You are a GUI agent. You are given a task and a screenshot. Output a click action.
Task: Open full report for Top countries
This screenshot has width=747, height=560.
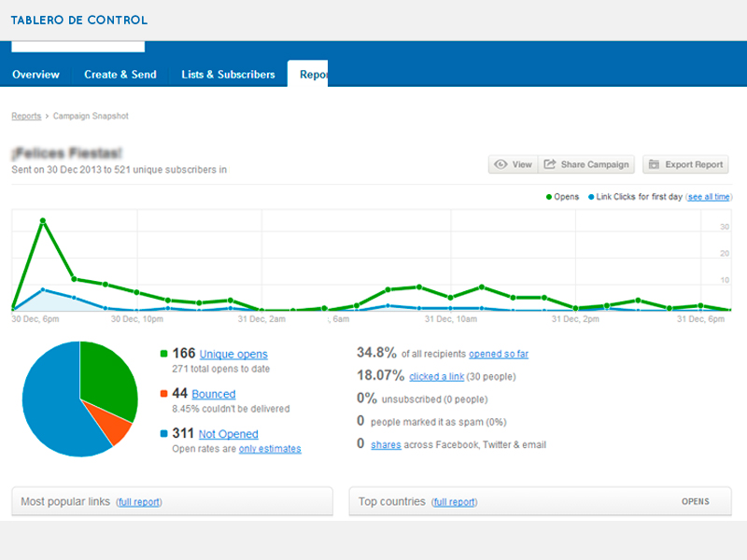(455, 502)
